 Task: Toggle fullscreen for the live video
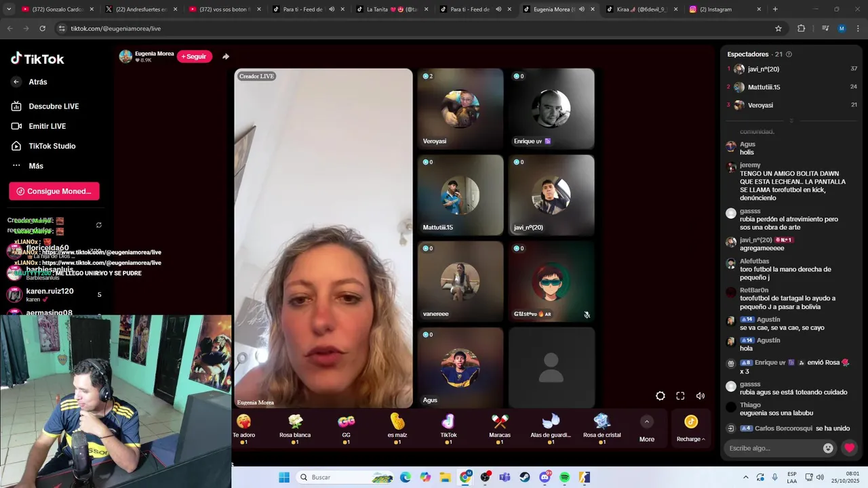click(x=680, y=396)
